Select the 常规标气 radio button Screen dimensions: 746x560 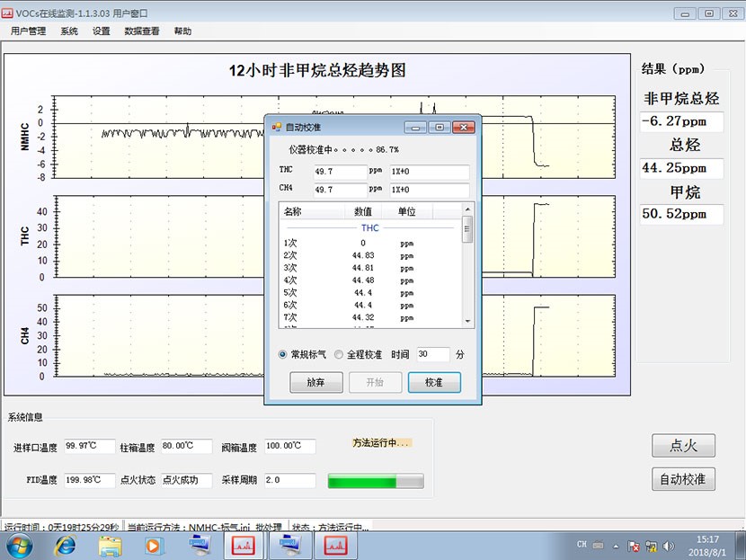pyautogui.click(x=284, y=355)
